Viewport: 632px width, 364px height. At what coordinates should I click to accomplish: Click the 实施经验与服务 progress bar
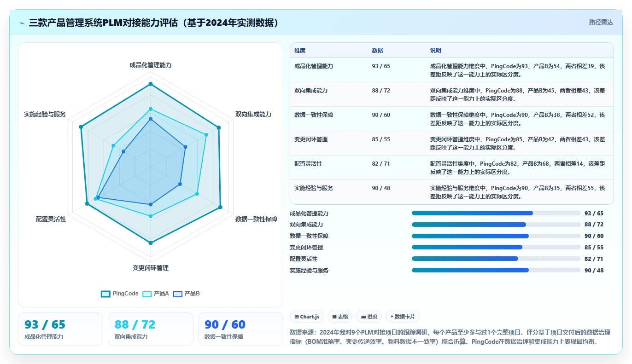[x=496, y=270]
